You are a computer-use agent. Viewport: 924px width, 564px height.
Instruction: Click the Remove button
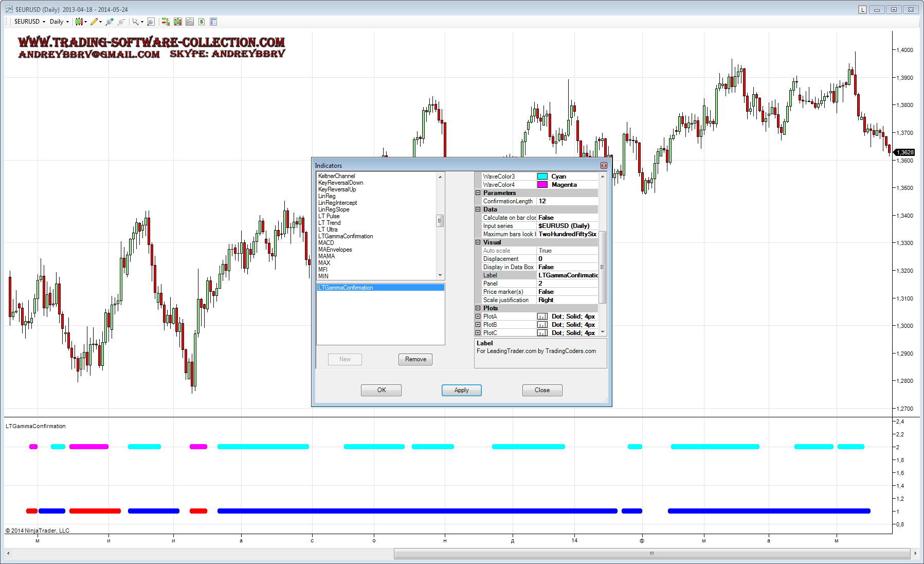(x=415, y=359)
